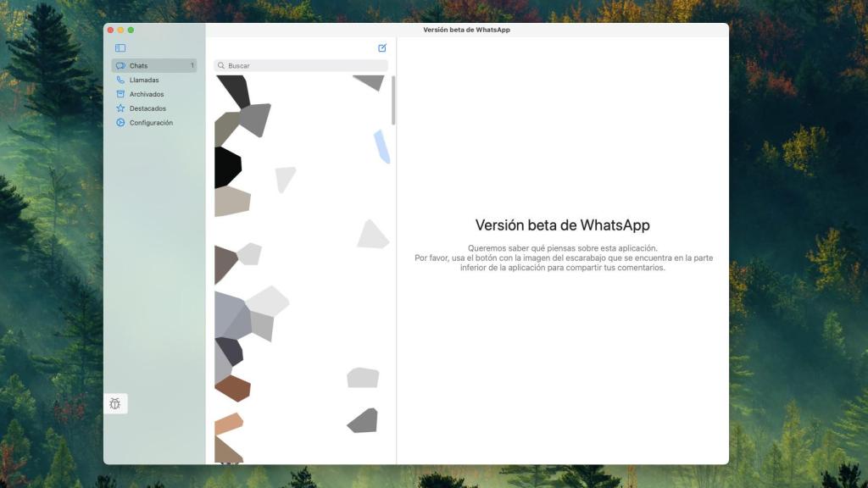Start a new chat with compose icon

[382, 48]
